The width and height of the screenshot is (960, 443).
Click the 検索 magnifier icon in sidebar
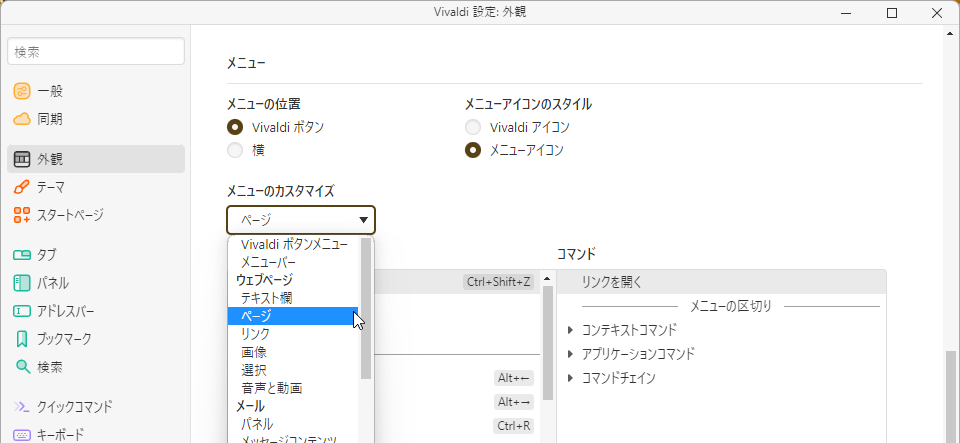22,367
